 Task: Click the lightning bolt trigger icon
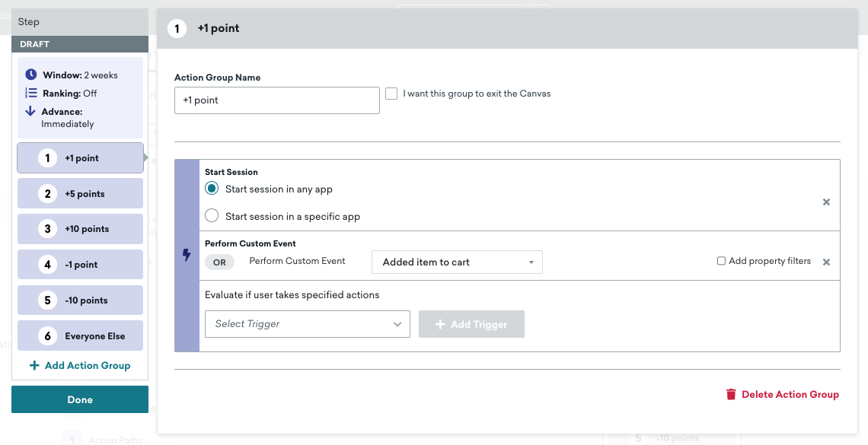click(x=187, y=255)
